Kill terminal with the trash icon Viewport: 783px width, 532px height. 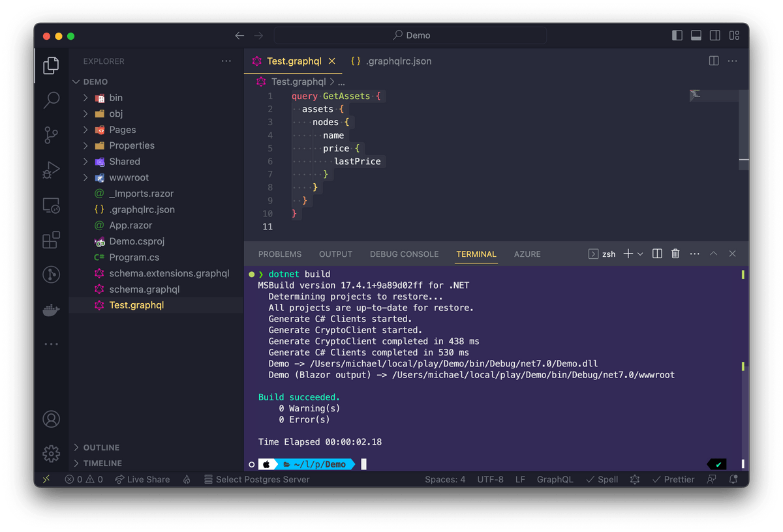[x=675, y=254]
